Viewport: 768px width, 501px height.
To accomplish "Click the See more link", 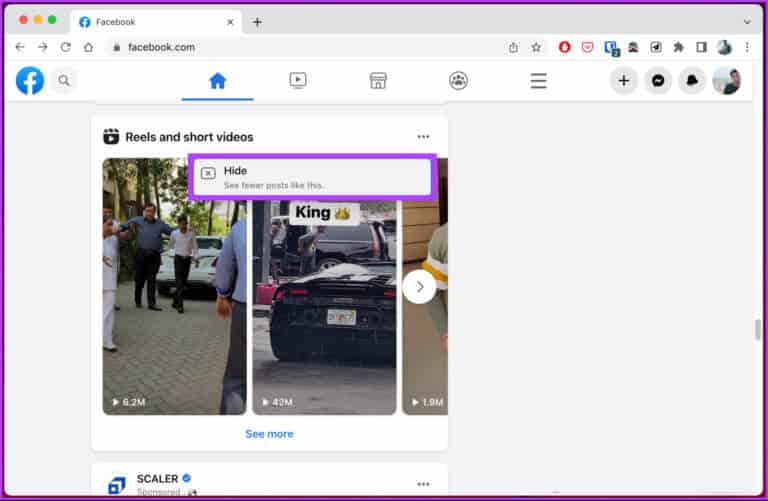I will (x=269, y=434).
